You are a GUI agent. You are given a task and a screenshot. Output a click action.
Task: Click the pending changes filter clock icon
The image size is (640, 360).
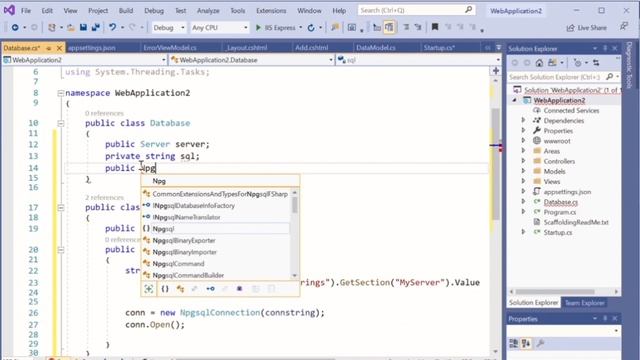578,63
